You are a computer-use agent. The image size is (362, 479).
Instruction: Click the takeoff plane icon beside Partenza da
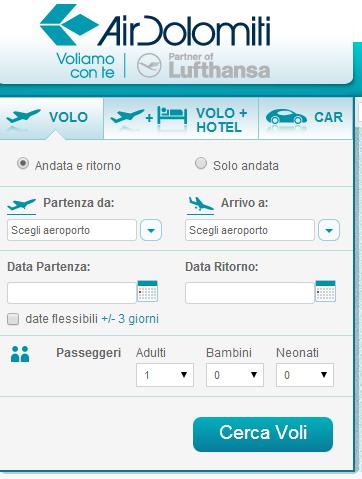tap(21, 204)
